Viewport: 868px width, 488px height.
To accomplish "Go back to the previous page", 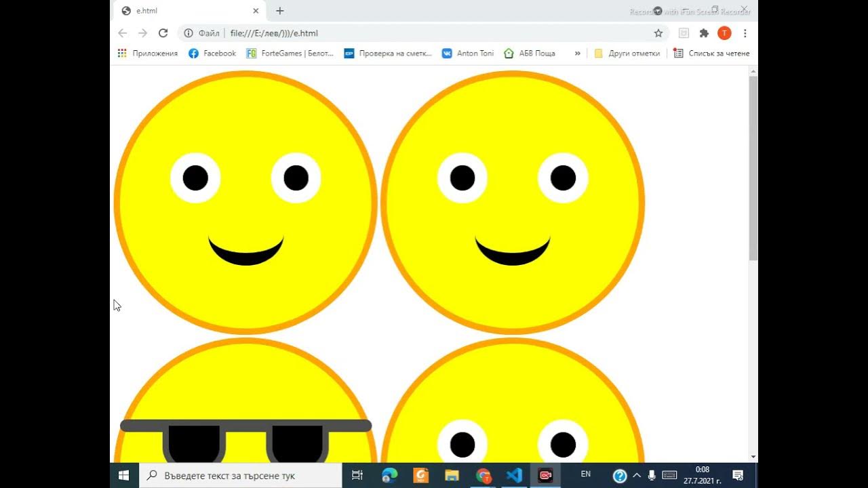I will [x=123, y=33].
